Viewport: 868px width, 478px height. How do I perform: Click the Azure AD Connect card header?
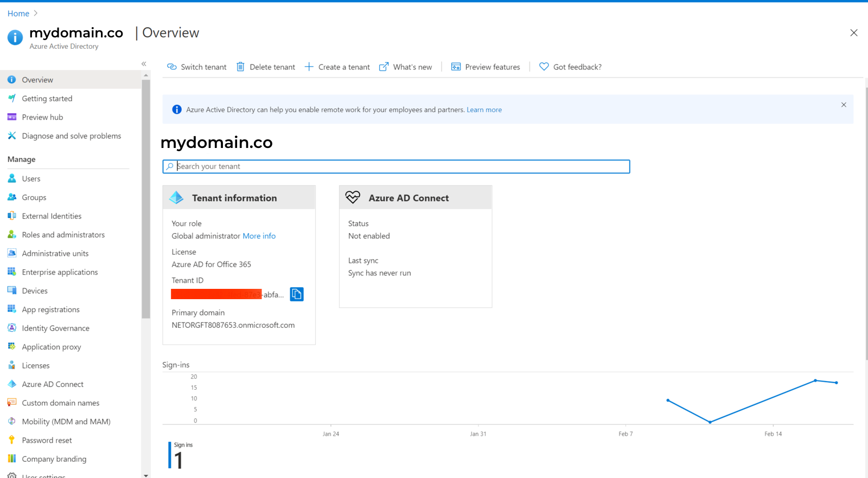(416, 198)
